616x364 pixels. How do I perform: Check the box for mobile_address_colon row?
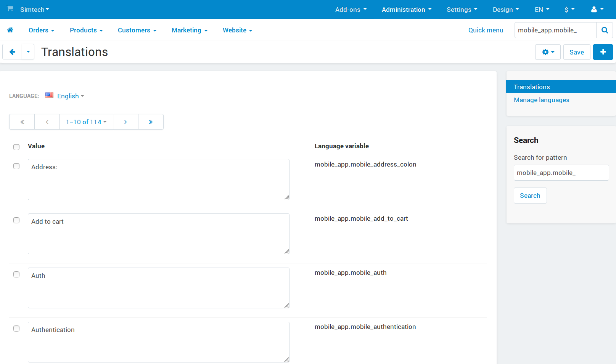(16, 166)
